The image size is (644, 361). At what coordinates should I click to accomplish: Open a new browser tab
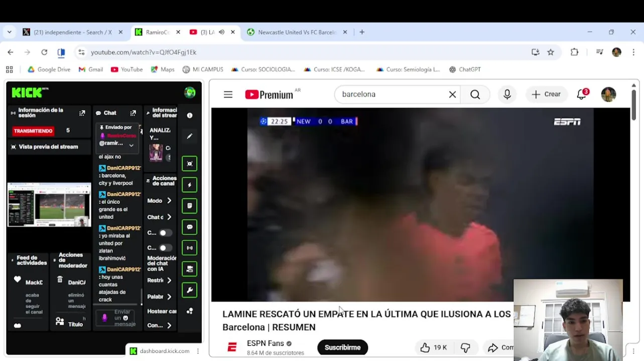point(362,32)
